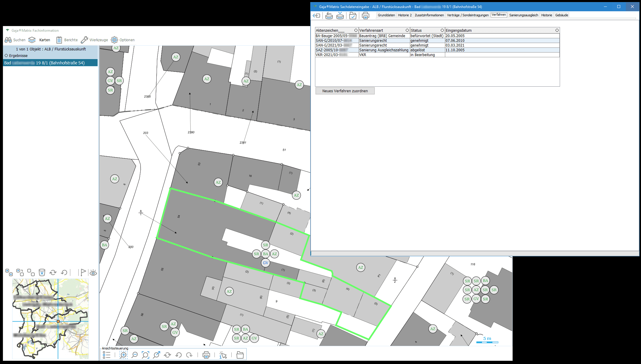
Task: Open the layer list view control
Action: tap(106, 355)
